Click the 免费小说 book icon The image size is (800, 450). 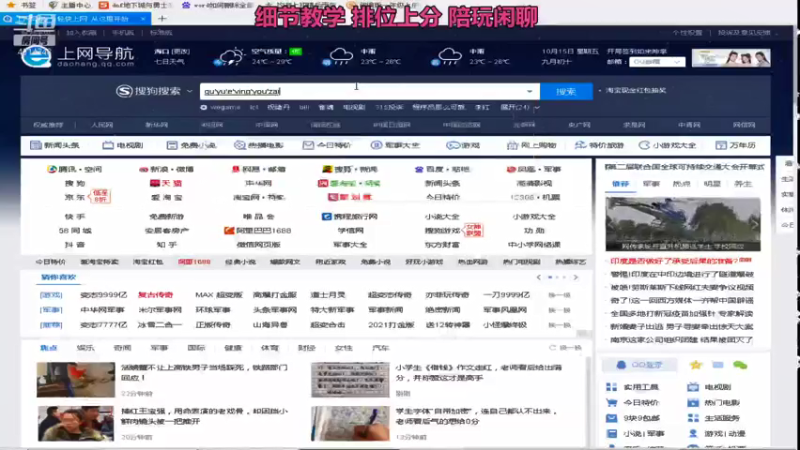pyautogui.click(x=172, y=145)
